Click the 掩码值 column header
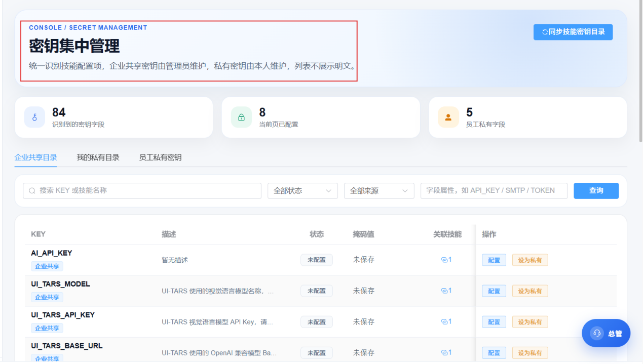The image size is (643, 364). [x=364, y=234]
